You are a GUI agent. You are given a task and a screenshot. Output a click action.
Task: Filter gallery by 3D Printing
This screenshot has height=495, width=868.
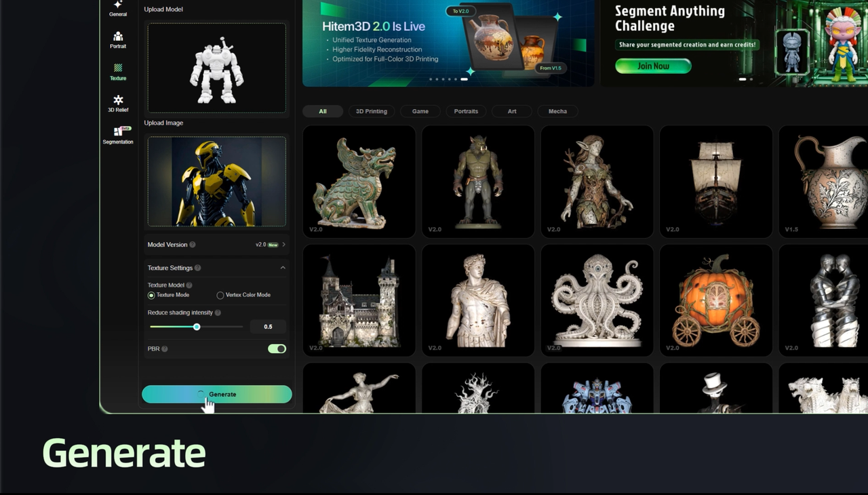(x=372, y=111)
